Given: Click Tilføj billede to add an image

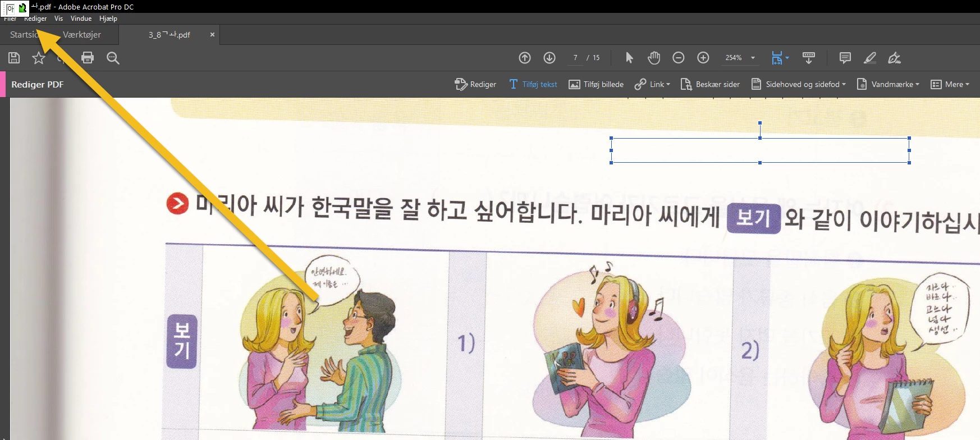Looking at the screenshot, I should (596, 84).
